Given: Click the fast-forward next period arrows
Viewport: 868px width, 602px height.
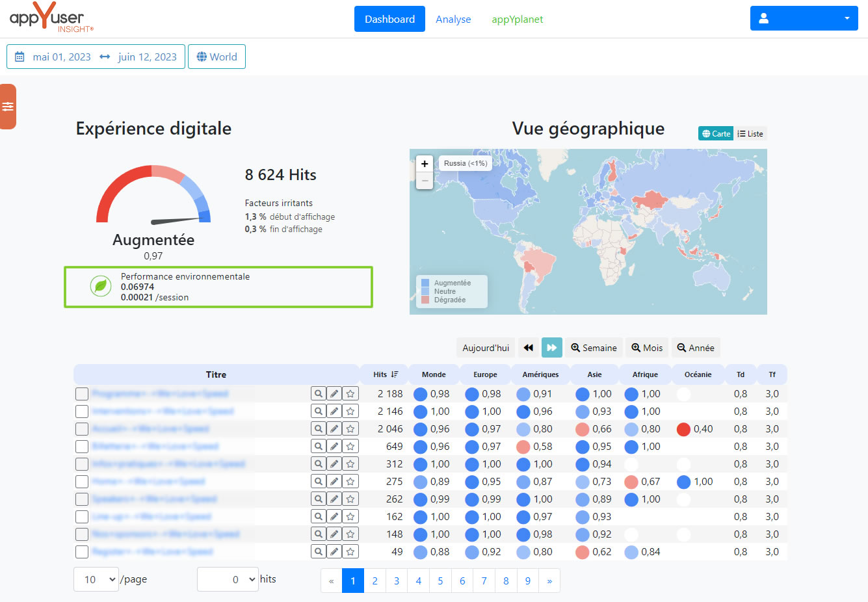Looking at the screenshot, I should pos(551,348).
